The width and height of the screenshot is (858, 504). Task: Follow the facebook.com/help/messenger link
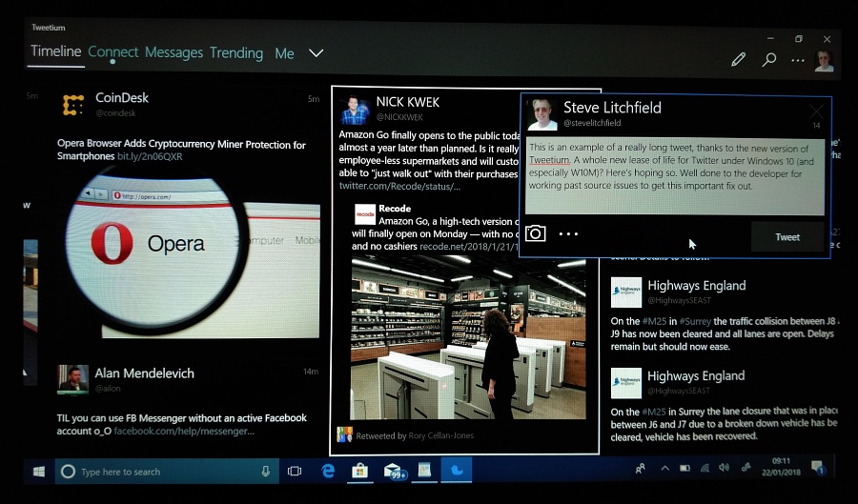click(x=184, y=432)
